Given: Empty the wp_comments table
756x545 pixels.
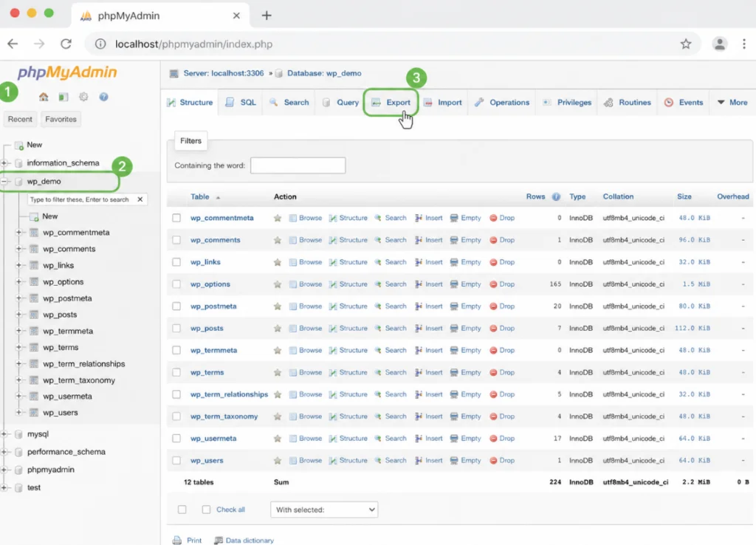Looking at the screenshot, I should click(465, 240).
